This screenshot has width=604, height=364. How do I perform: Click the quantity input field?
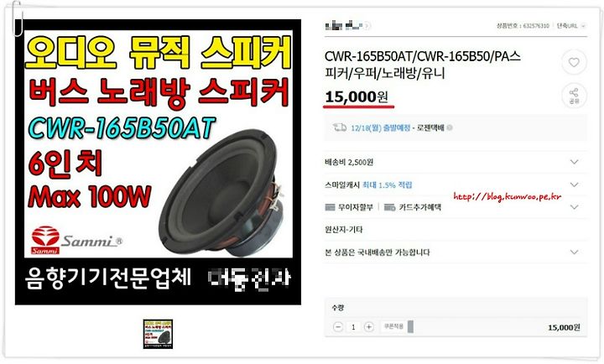tap(353, 327)
